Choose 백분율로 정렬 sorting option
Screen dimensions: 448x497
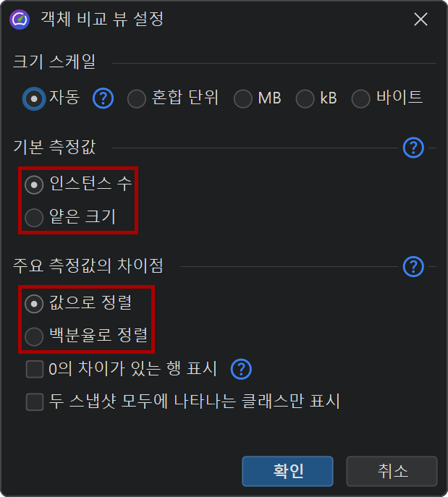point(34,336)
